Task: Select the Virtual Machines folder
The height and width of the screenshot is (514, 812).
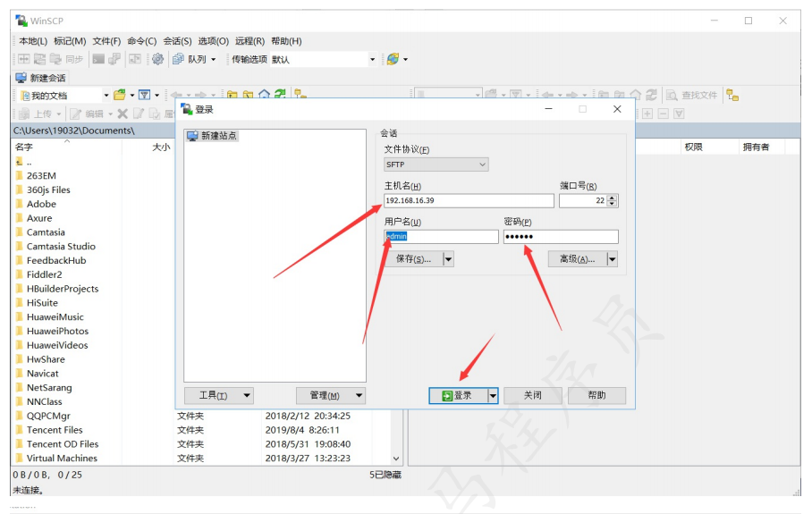Action: (62, 458)
